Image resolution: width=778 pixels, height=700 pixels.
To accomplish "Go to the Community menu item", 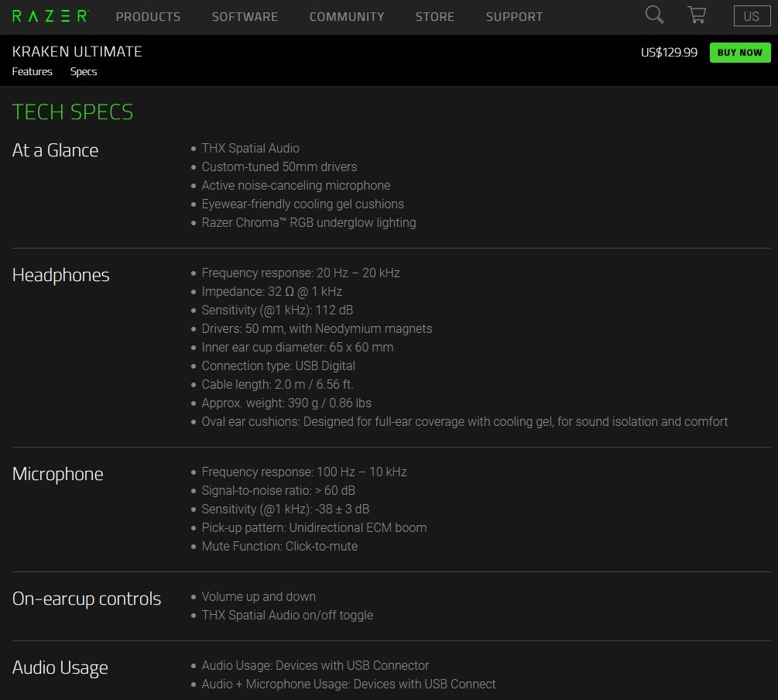I will [347, 16].
